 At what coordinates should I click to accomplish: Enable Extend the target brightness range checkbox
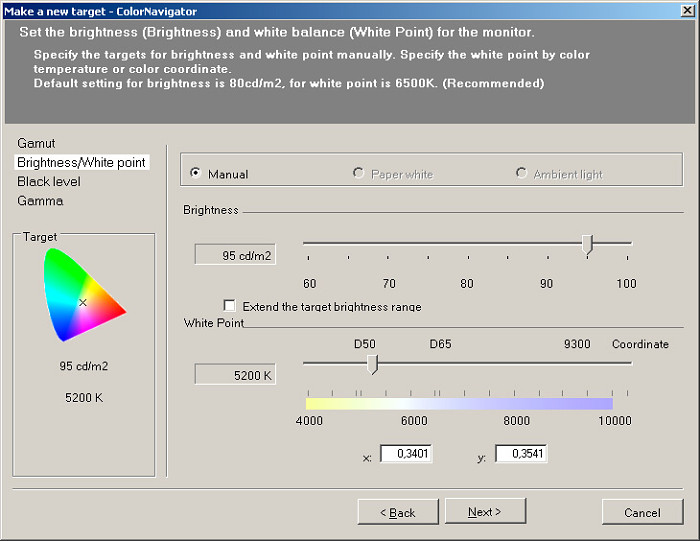(230, 306)
